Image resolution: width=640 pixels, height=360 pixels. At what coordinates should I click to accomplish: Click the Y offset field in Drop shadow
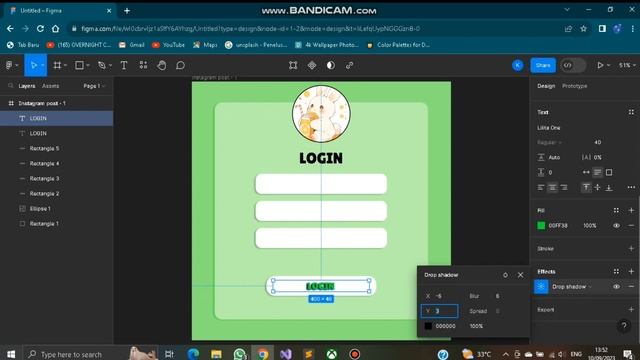point(440,311)
